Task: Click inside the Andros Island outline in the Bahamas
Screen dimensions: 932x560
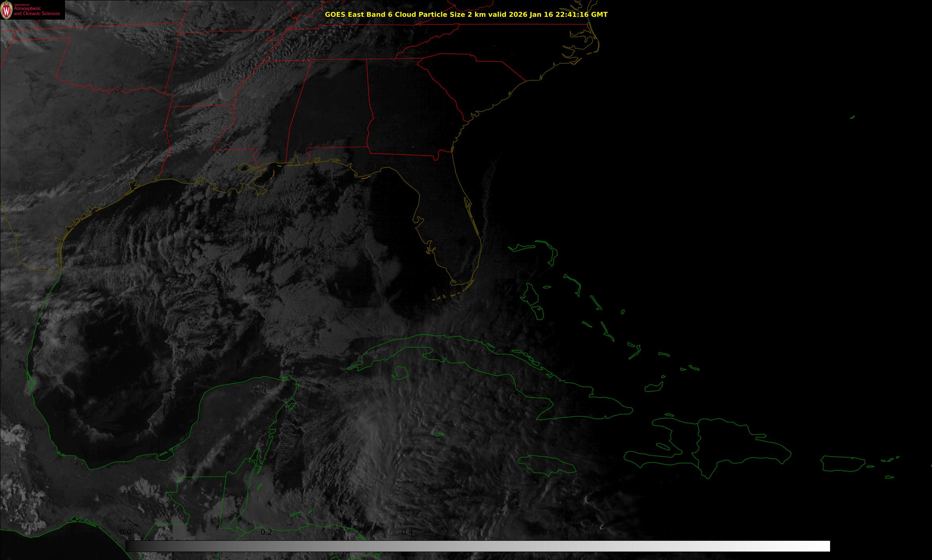Action: 531,296
